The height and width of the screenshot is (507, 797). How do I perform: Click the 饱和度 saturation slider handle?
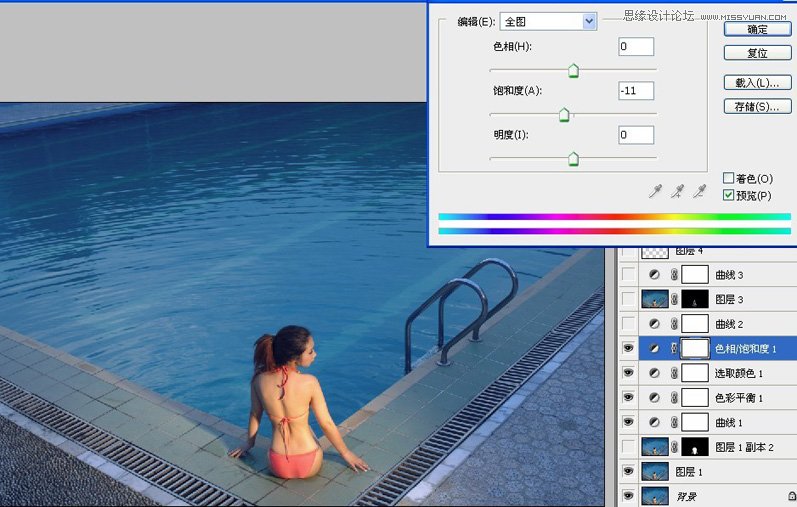564,115
